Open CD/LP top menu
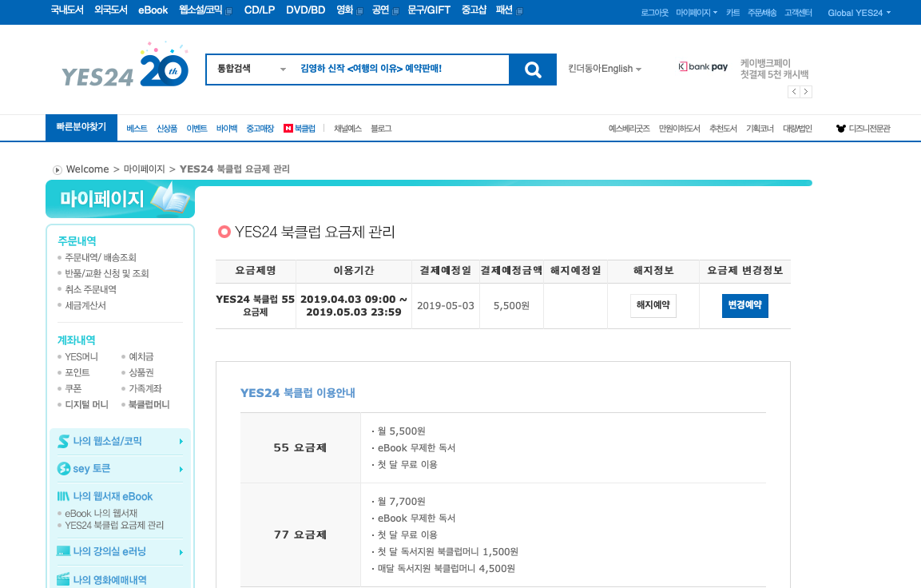921x588 pixels. pyautogui.click(x=260, y=10)
